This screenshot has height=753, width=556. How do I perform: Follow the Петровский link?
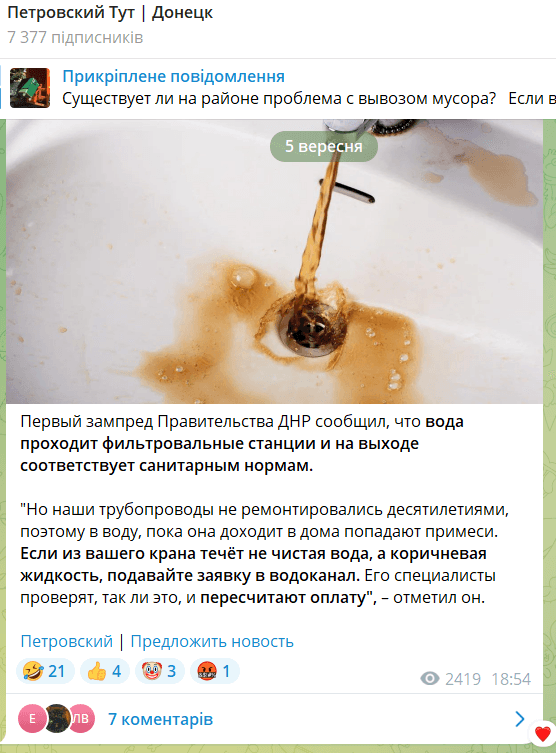(x=66, y=642)
